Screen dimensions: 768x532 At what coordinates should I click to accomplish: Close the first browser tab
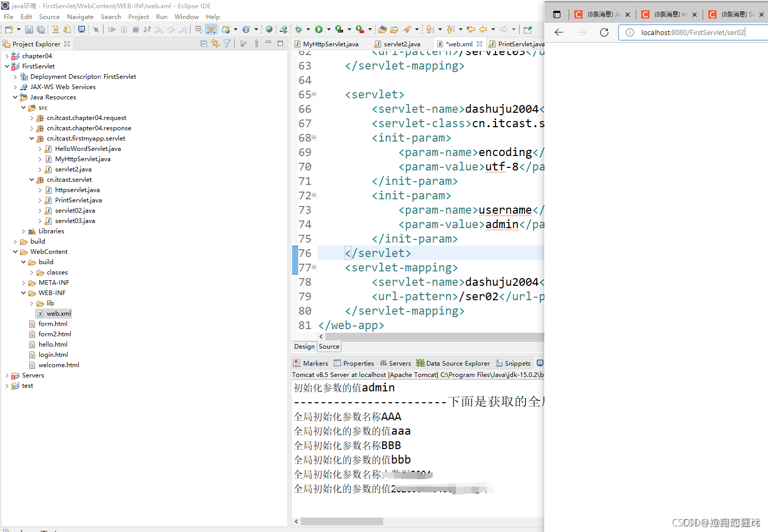(627, 14)
